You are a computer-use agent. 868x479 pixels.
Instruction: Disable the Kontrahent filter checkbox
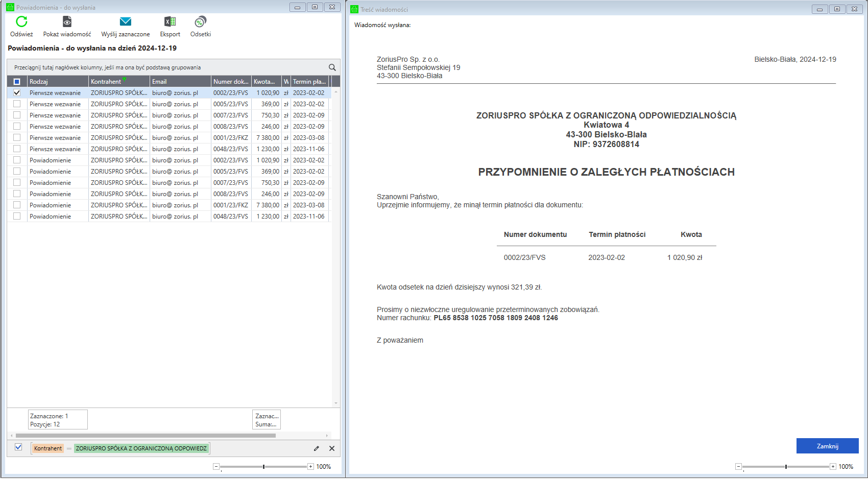point(18,447)
